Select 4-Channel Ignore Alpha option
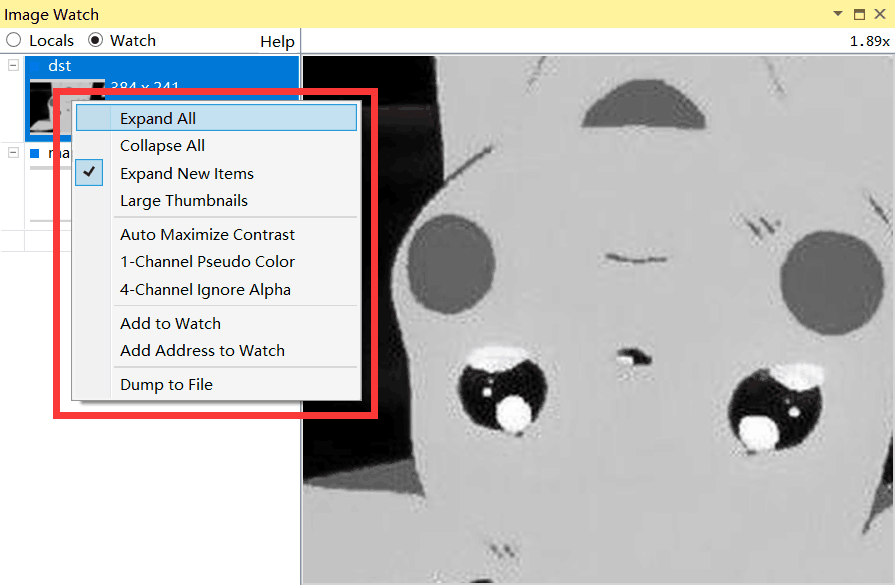Screen dimensions: 895x585 216,289
